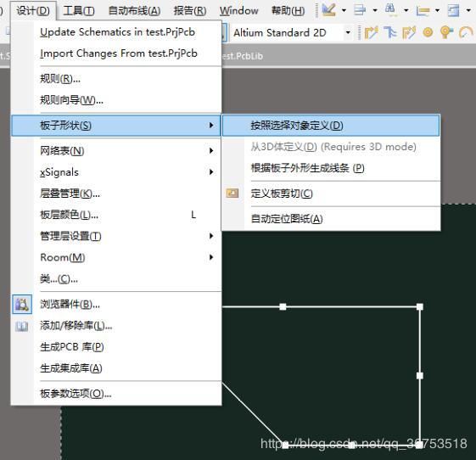Expand the Place Dimension dropdown arrow
Image resolution: width=476 pixels, height=460 pixels.
coord(437,10)
